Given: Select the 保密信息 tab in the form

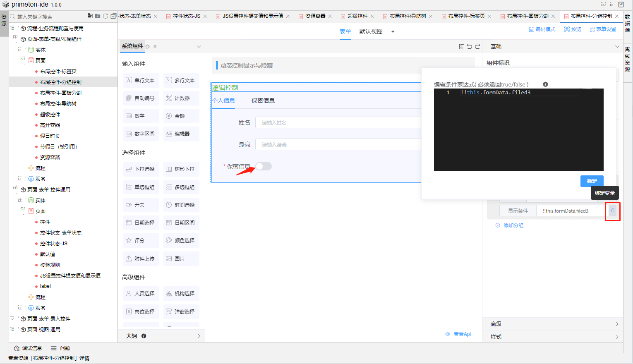Looking at the screenshot, I should [263, 101].
